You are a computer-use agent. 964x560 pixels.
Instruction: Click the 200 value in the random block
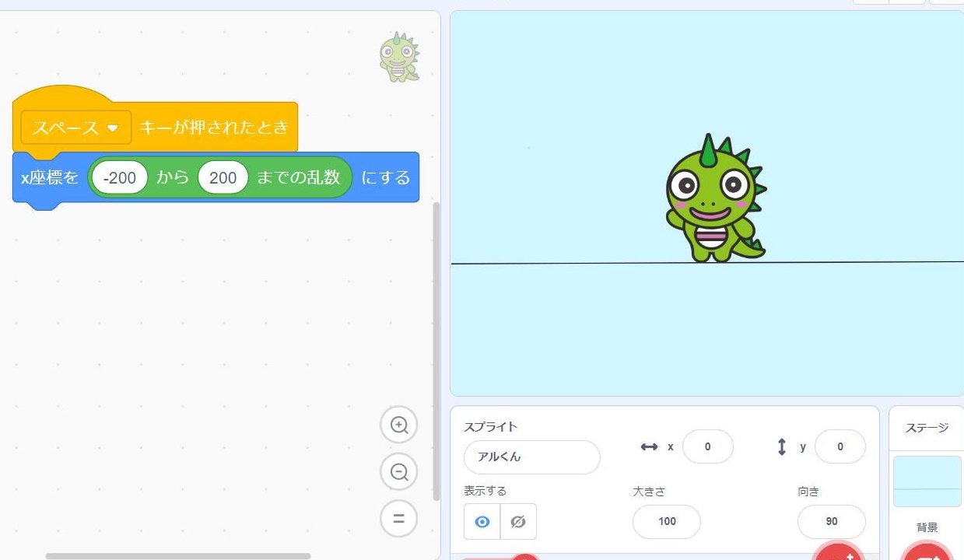[223, 177]
